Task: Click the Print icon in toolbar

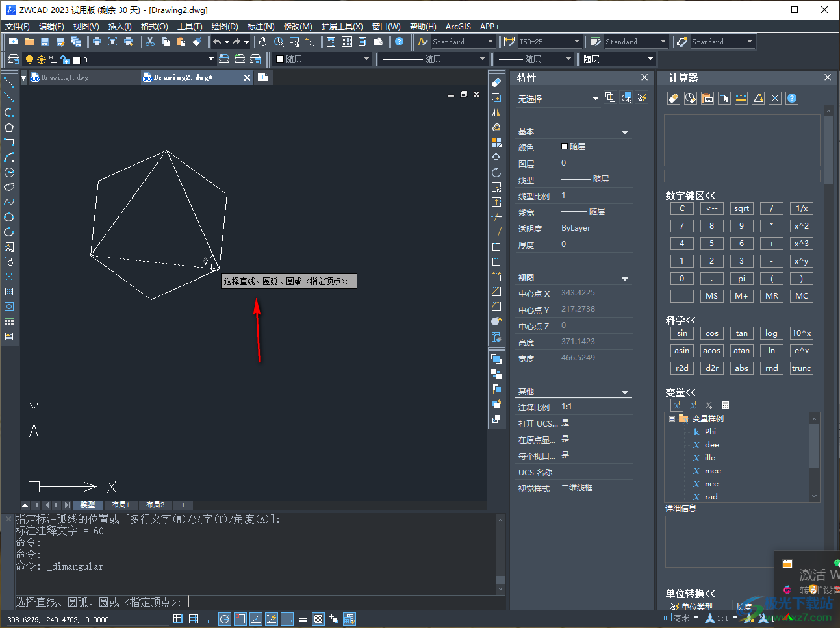Action: pyautogui.click(x=97, y=42)
